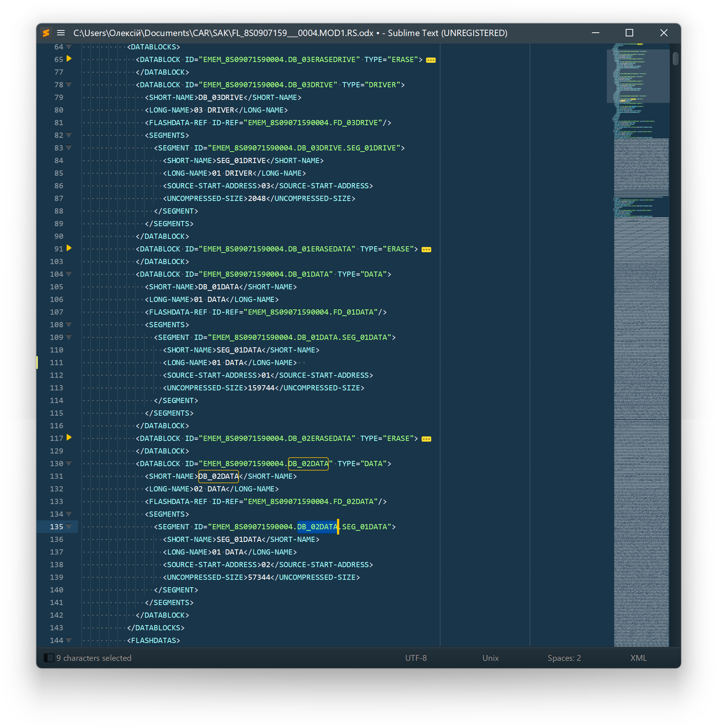The height and width of the screenshot is (728, 717).
Task: Expand folded ellipsis marker on line 91
Action: coord(426,250)
